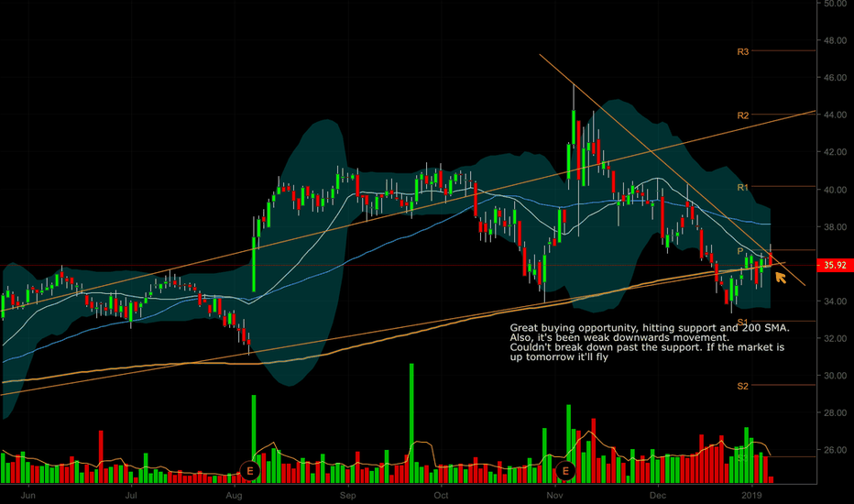Viewport: 854px width, 504px height.
Task: Click the 'Great buying opportunity' note text
Action: (650, 342)
